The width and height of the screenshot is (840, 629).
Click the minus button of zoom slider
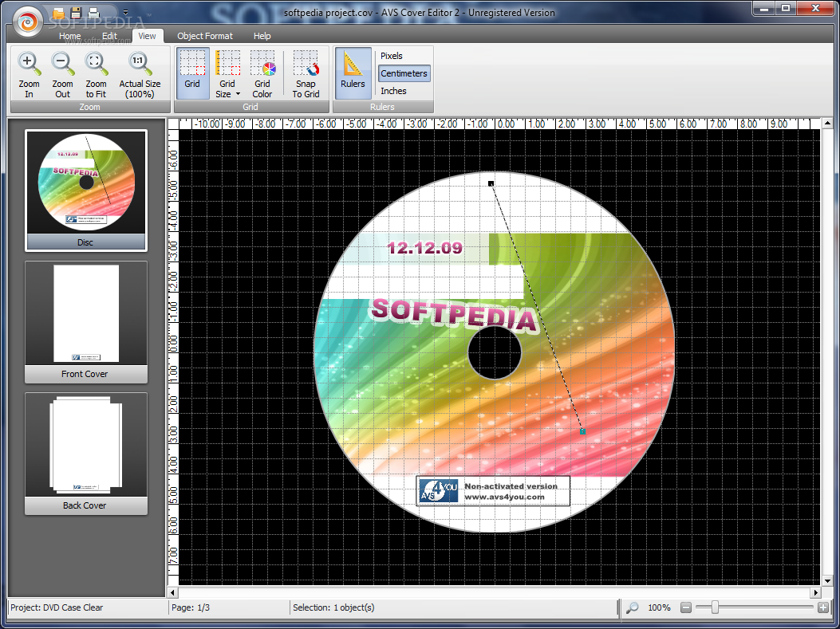click(x=686, y=607)
